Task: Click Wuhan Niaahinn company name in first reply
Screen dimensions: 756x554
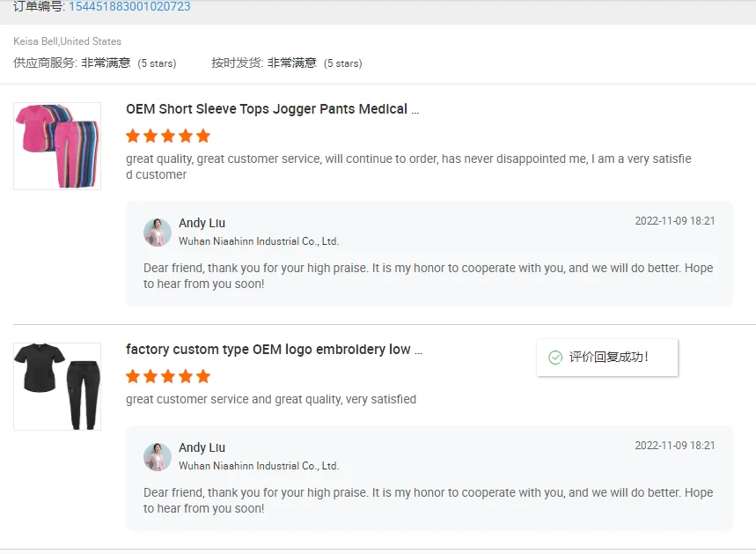Action: click(259, 241)
